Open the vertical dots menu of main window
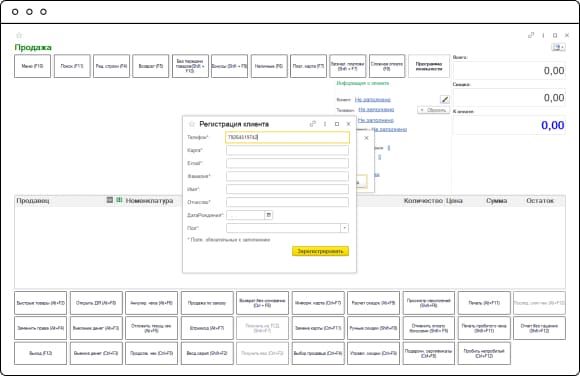 [x=543, y=36]
